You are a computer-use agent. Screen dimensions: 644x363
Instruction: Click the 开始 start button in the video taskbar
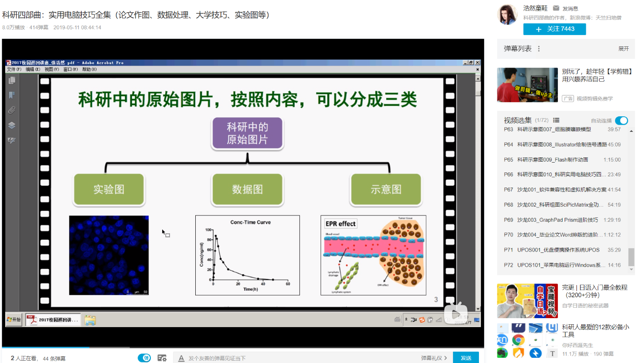[14, 320]
